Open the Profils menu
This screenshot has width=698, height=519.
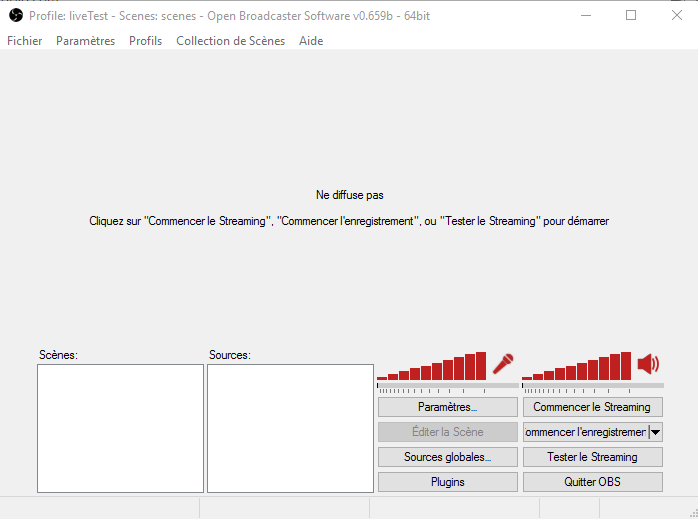pyautogui.click(x=146, y=41)
